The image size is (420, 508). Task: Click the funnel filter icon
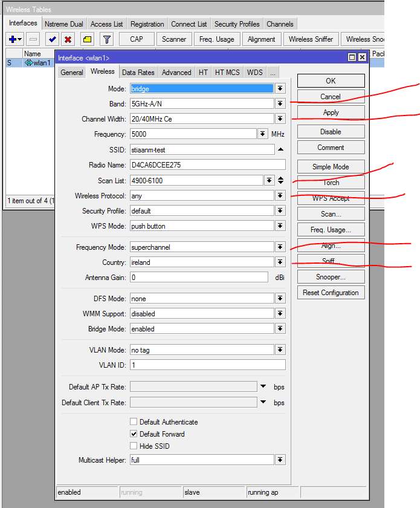[x=106, y=39]
